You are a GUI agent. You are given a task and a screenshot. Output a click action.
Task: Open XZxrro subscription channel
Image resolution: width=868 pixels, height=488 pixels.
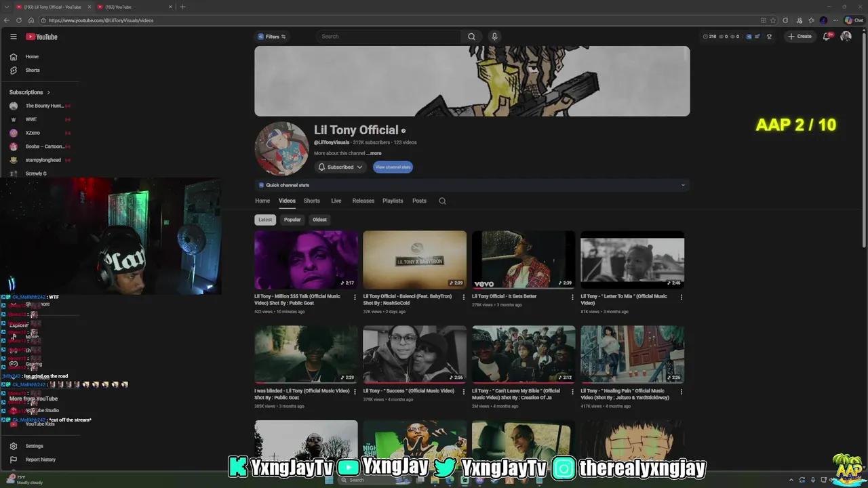click(33, 133)
